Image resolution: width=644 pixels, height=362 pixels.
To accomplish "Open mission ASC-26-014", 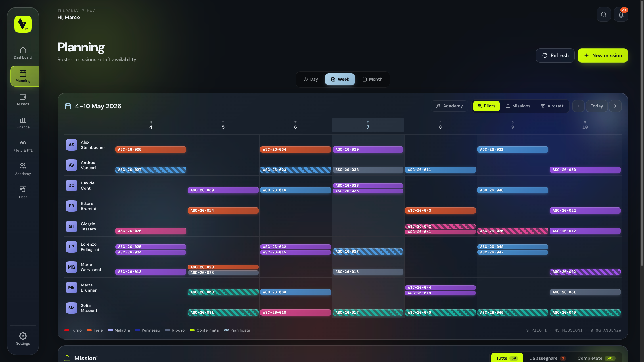I will point(223,211).
